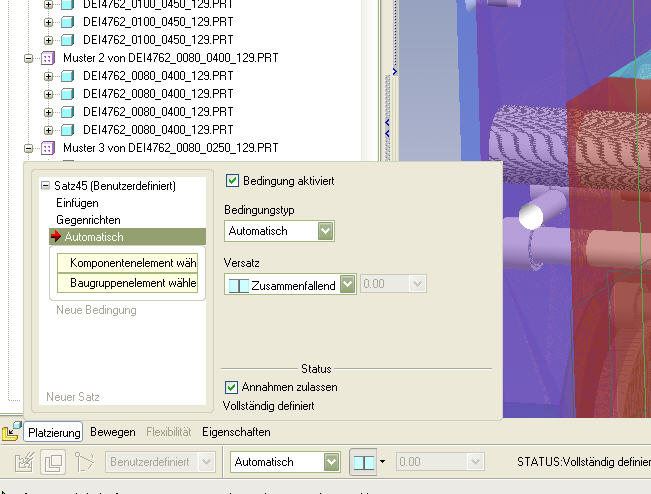Viewport: 651px width, 494px height.
Task: Click the coincident offset icon in toolbar
Action: tap(363, 462)
